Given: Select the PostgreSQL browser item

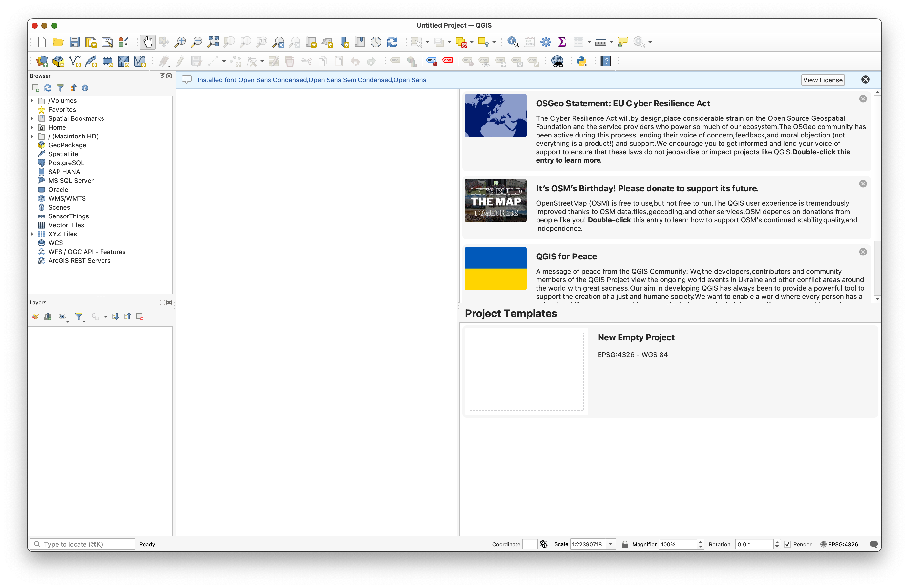Looking at the screenshot, I should [66, 163].
